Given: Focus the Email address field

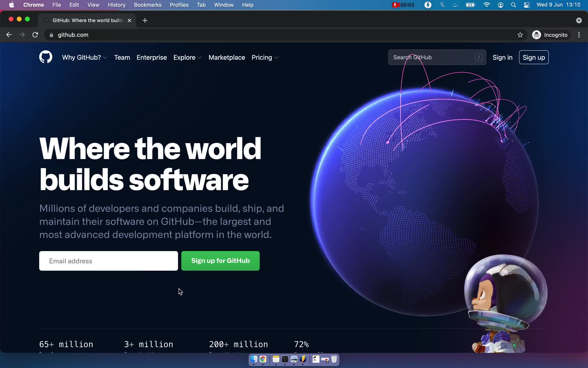Looking at the screenshot, I should (x=108, y=261).
